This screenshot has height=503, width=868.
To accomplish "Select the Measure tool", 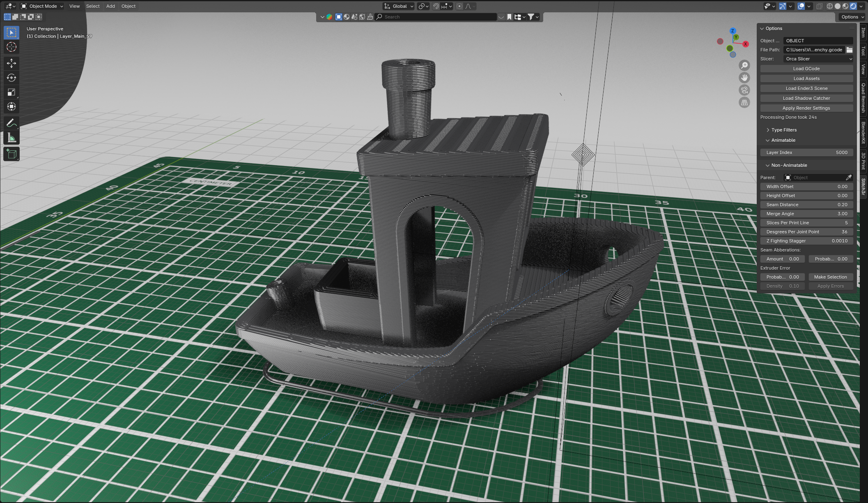I will click(11, 137).
